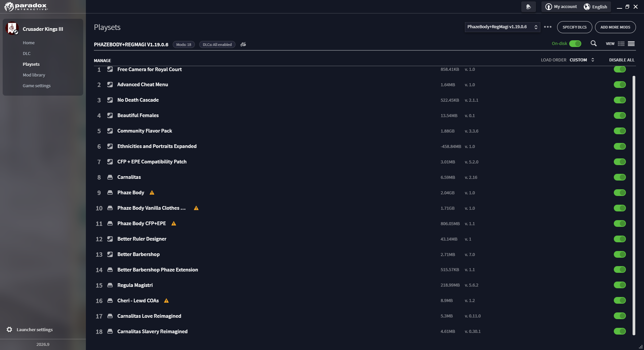This screenshot has width=644, height=350.
Task: Click Steam icon for Ethnicities and Portraits Expanded
Action: tap(110, 146)
